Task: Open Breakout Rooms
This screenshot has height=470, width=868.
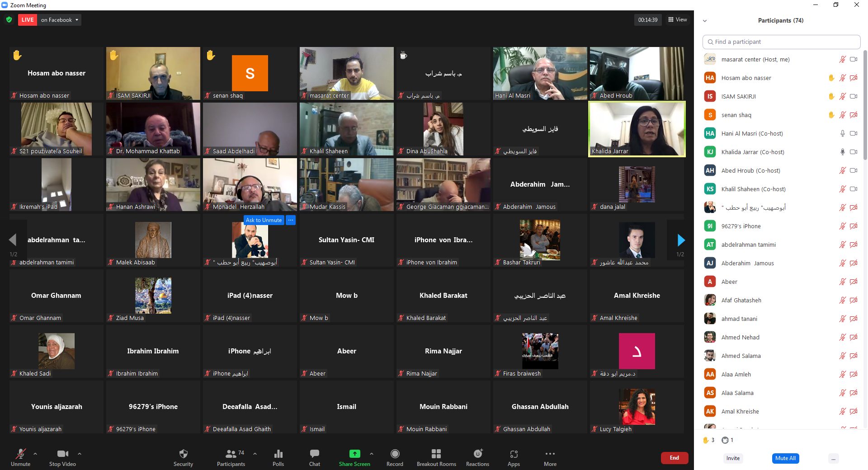Action: (436, 454)
